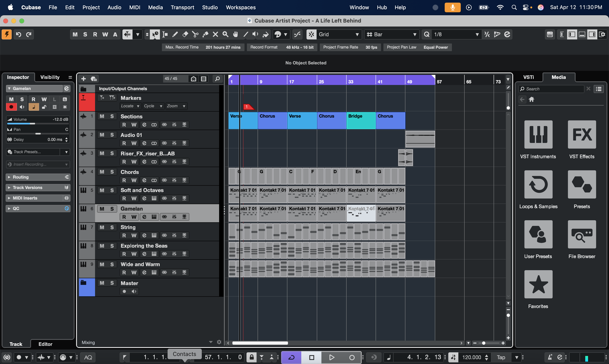609x364 pixels.
Task: Click marker 1 flag on timeline
Action: point(248,107)
